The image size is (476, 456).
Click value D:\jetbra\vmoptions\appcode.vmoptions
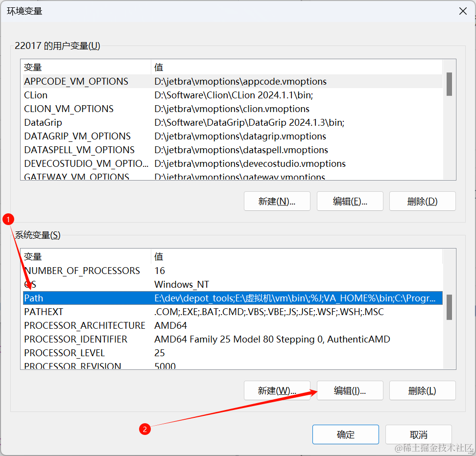click(x=240, y=81)
